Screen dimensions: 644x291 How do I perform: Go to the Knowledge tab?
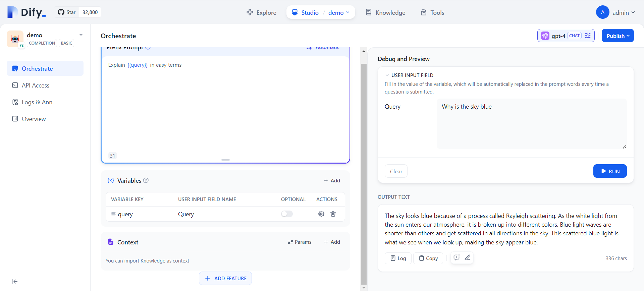click(385, 12)
